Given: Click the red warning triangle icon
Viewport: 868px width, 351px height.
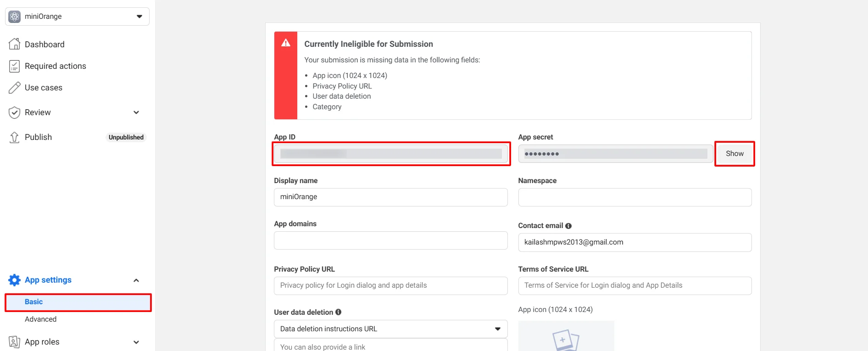Looking at the screenshot, I should tap(286, 43).
